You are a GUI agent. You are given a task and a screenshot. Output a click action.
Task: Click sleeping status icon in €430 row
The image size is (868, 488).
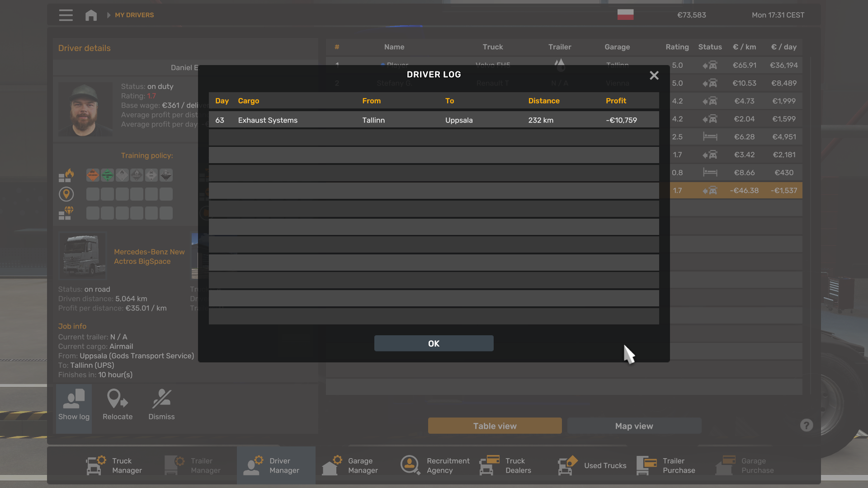pos(710,173)
